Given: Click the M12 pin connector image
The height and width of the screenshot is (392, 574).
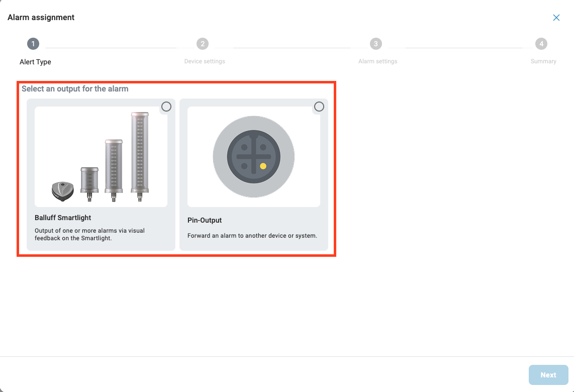Looking at the screenshot, I should pyautogui.click(x=254, y=157).
